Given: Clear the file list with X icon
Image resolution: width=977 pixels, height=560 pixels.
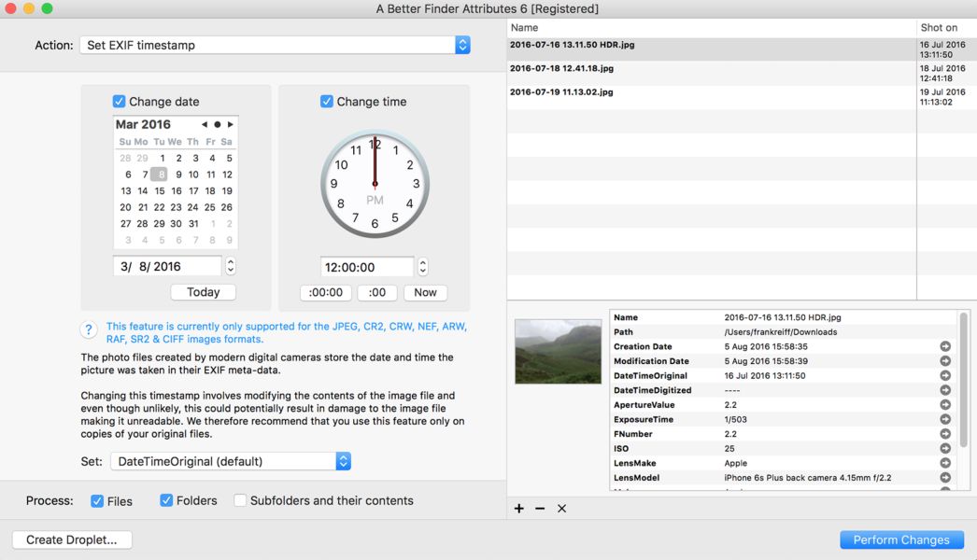Looking at the screenshot, I should coord(561,509).
